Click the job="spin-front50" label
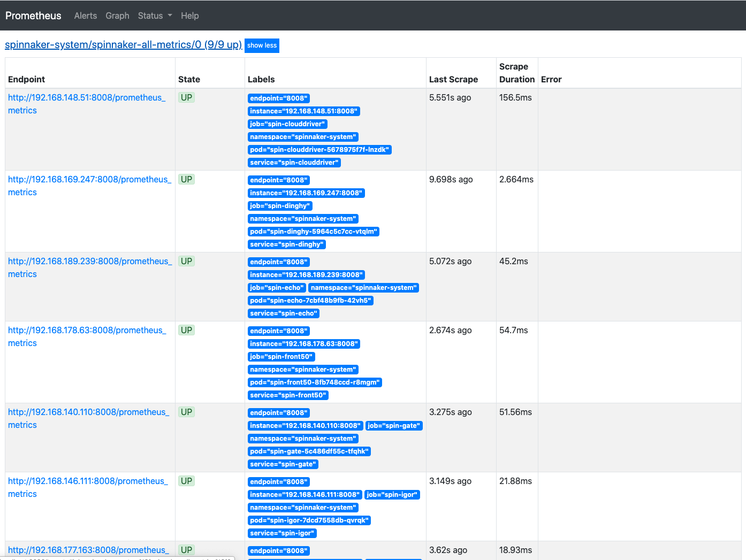Image resolution: width=746 pixels, height=560 pixels. (x=281, y=357)
